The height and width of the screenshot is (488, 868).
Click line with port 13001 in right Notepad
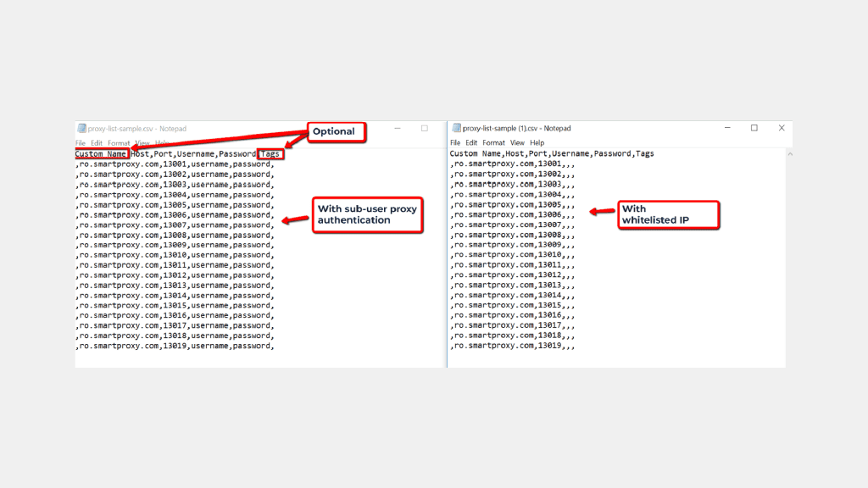[513, 164]
